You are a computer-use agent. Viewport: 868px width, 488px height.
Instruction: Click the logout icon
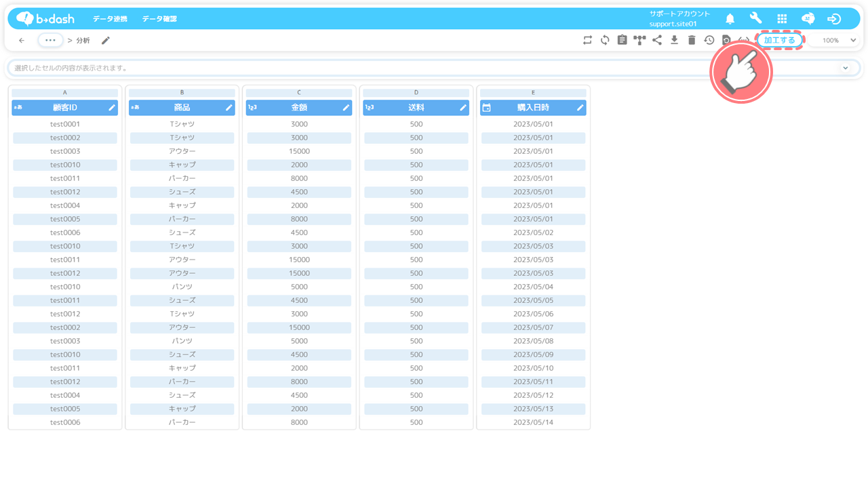tap(834, 19)
